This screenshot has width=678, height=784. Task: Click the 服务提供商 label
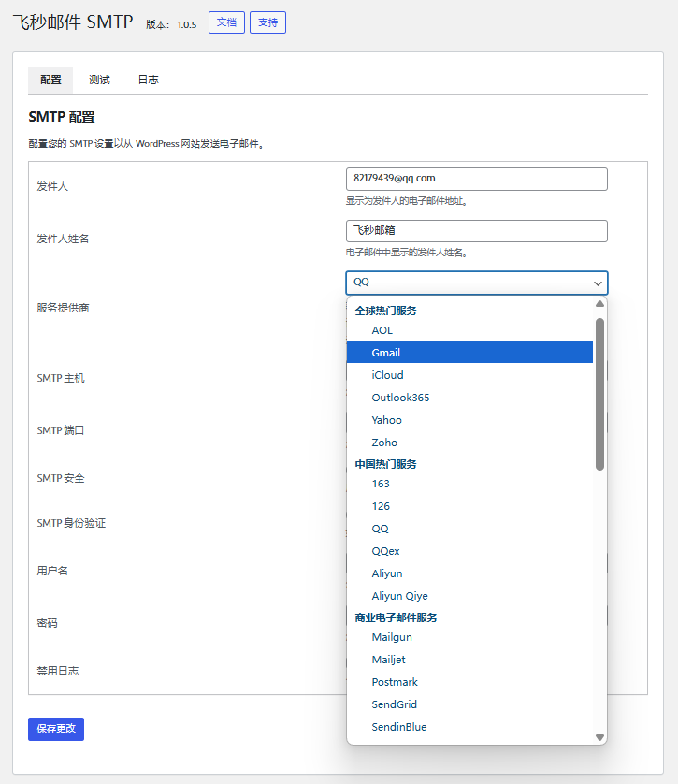point(63,308)
